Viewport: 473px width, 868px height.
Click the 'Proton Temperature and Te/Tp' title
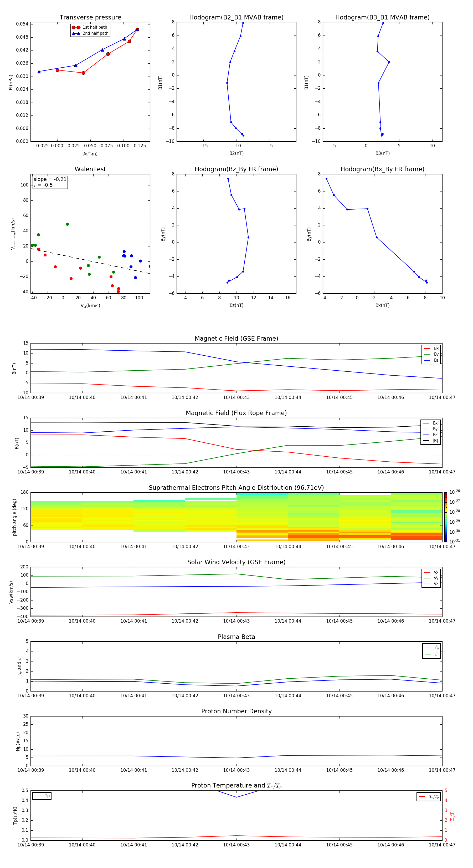[x=236, y=786]
